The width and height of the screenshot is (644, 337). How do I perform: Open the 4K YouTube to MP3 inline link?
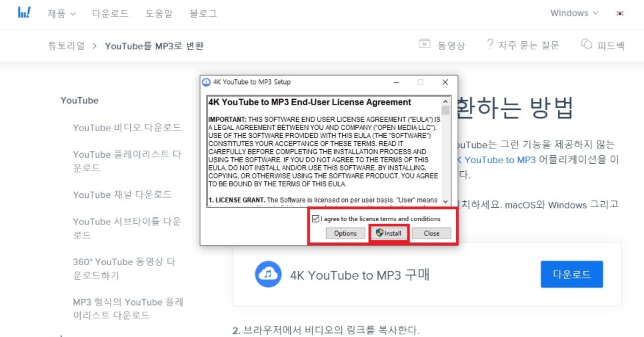(x=496, y=160)
